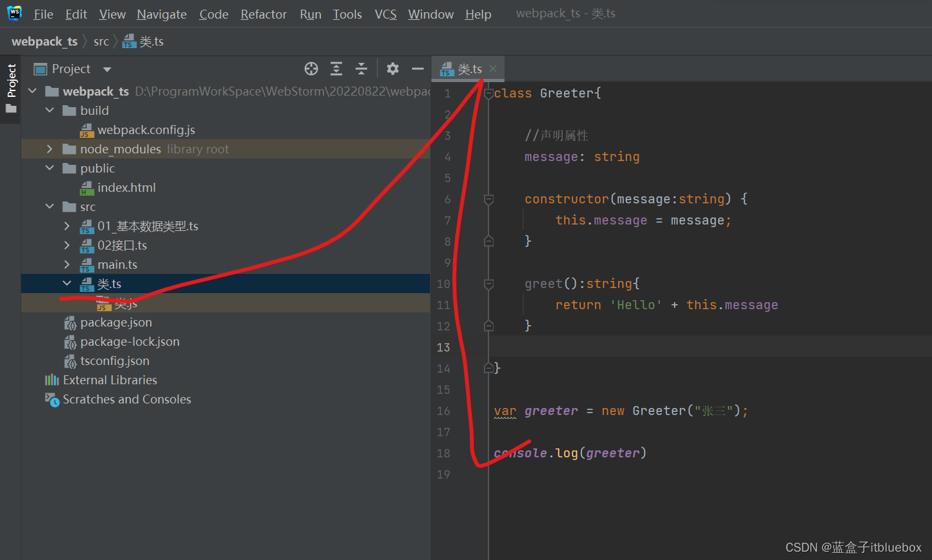Open the Run menu
The image size is (932, 560).
pyautogui.click(x=311, y=14)
